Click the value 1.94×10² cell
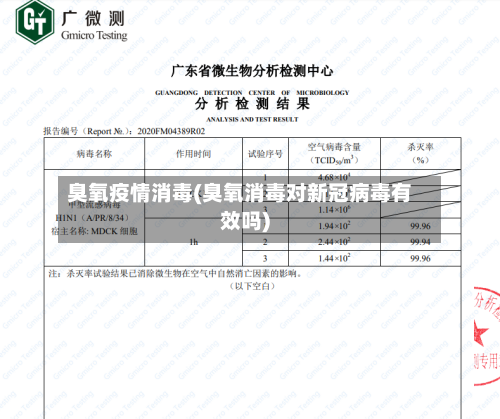 coord(334,226)
